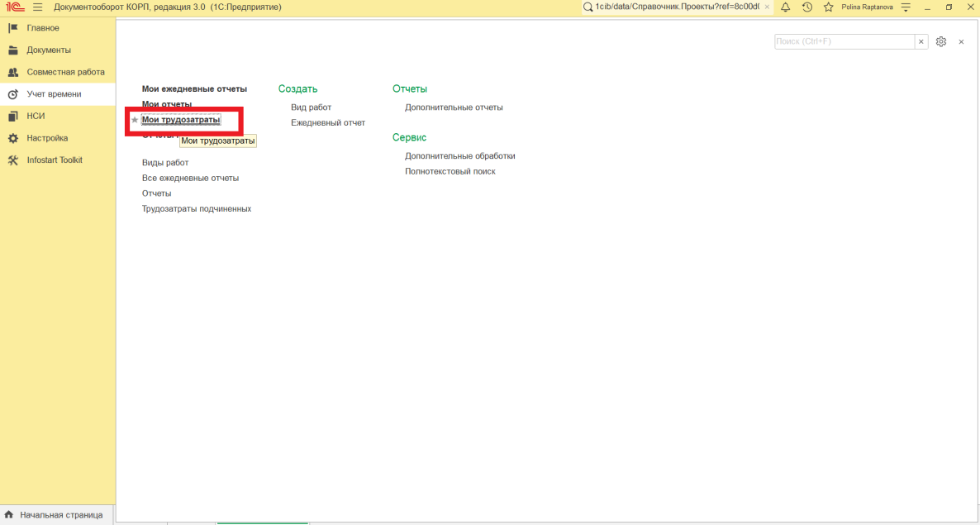
Task: Open Трудозатраты подчиненных link
Action: pos(197,208)
